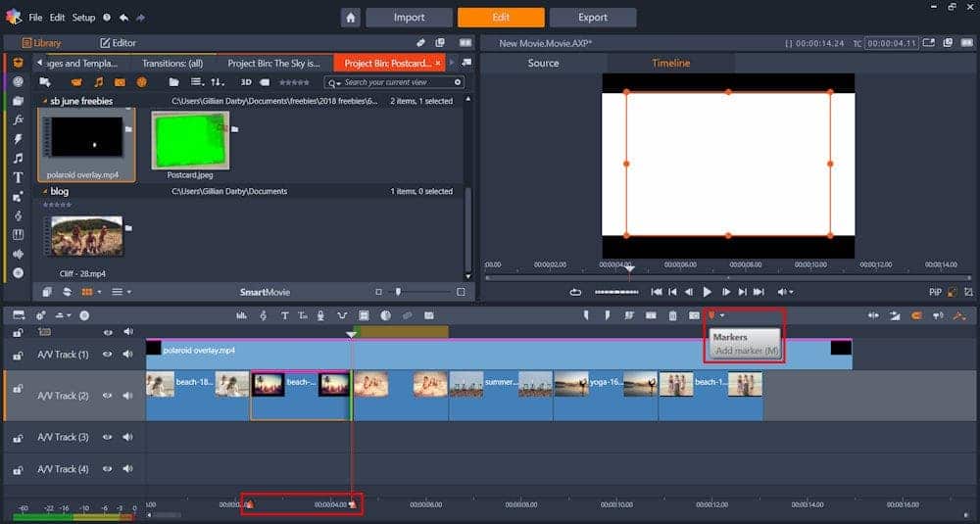This screenshot has height=524, width=980.
Task: Click the home icon button
Action: 351,18
